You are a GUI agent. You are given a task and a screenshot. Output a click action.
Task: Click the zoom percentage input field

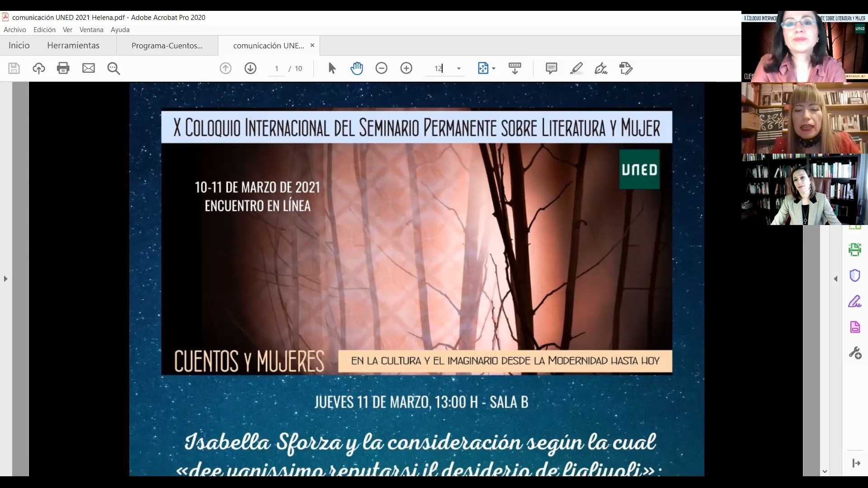point(439,69)
